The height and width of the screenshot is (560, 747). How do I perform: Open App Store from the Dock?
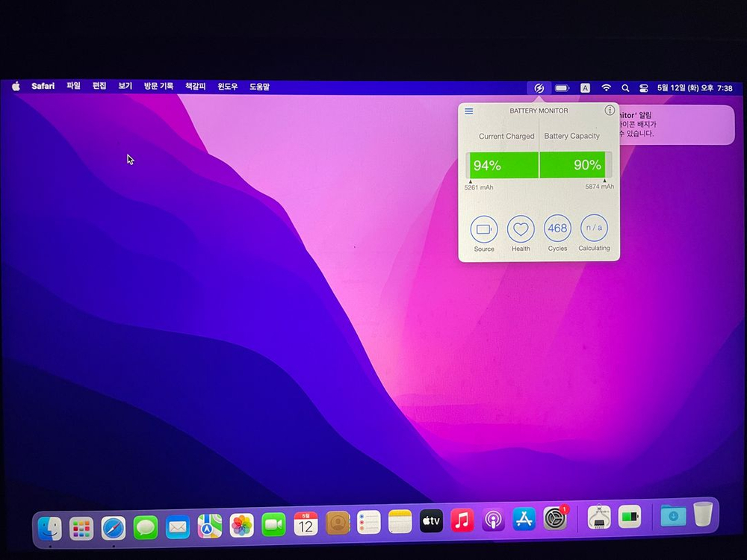(524, 520)
